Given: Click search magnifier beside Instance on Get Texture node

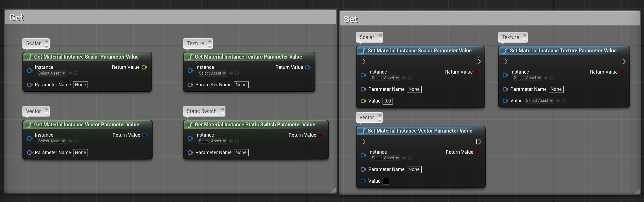Looking at the screenshot, I should click(x=237, y=73).
